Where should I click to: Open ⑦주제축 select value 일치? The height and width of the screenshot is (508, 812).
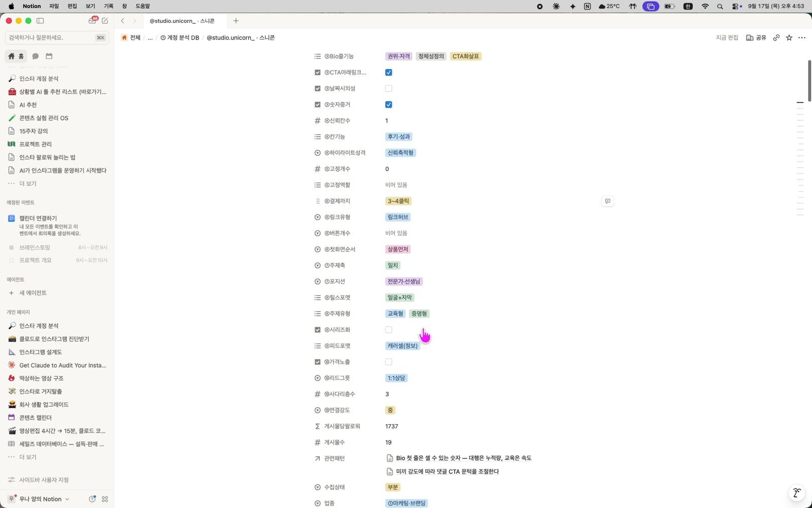pyautogui.click(x=393, y=265)
